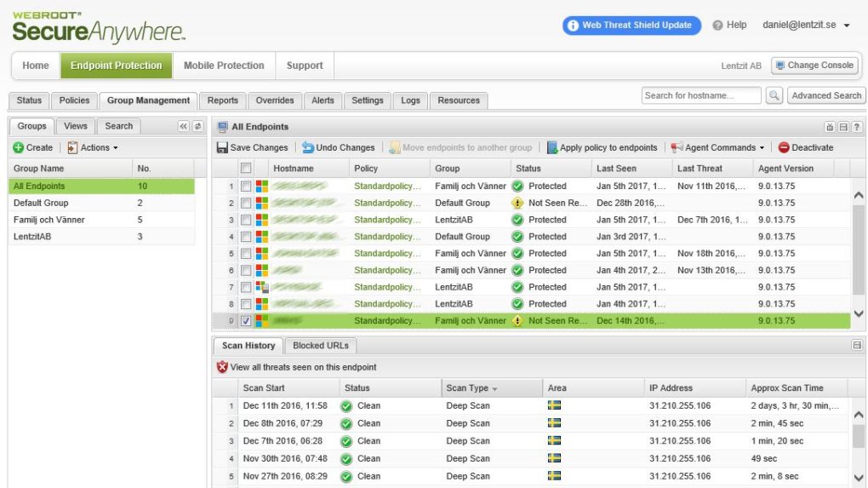The width and height of the screenshot is (868, 488).
Task: Click the Standardpolicy link in row 1
Action: coord(387,187)
